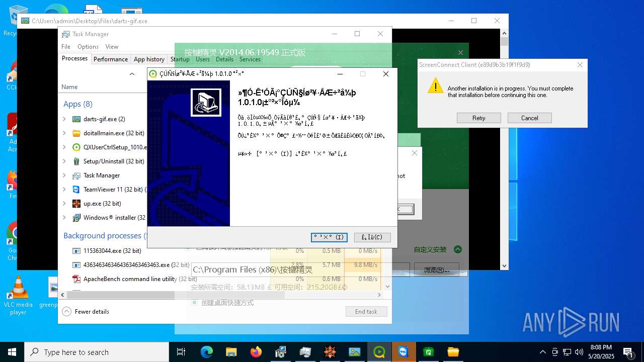Open VLC media player desktop icon
Viewport: 644px width, 362px height.
point(18,296)
